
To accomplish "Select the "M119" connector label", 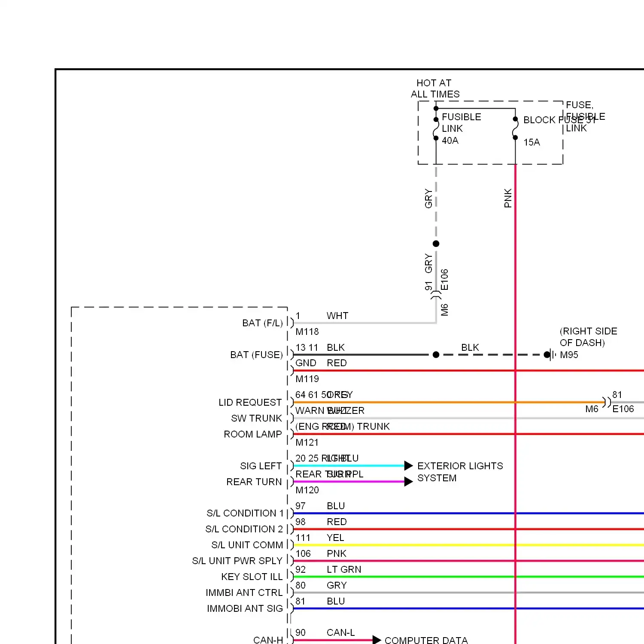I will tap(307, 379).
